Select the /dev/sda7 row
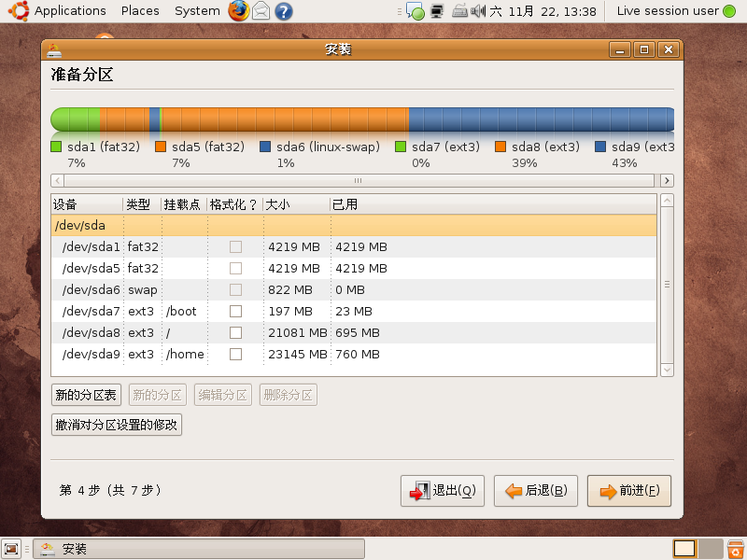Viewport: 747px width, 560px height. (354, 311)
